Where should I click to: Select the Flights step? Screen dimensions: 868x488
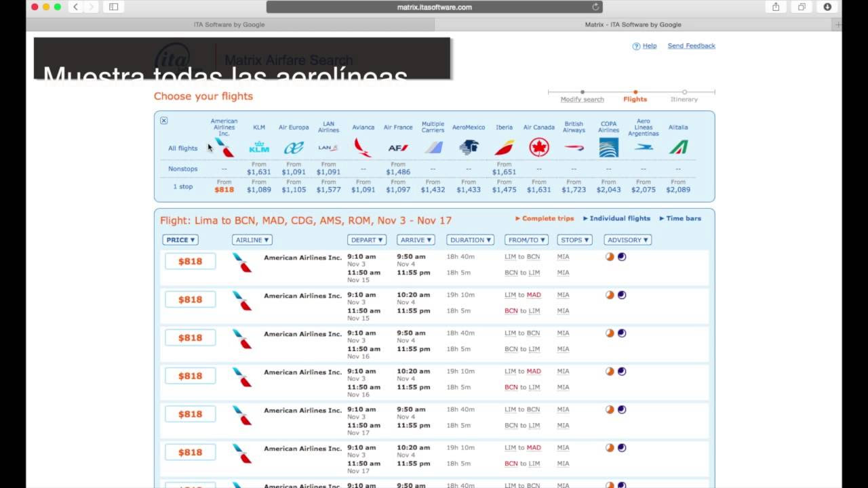click(x=635, y=99)
